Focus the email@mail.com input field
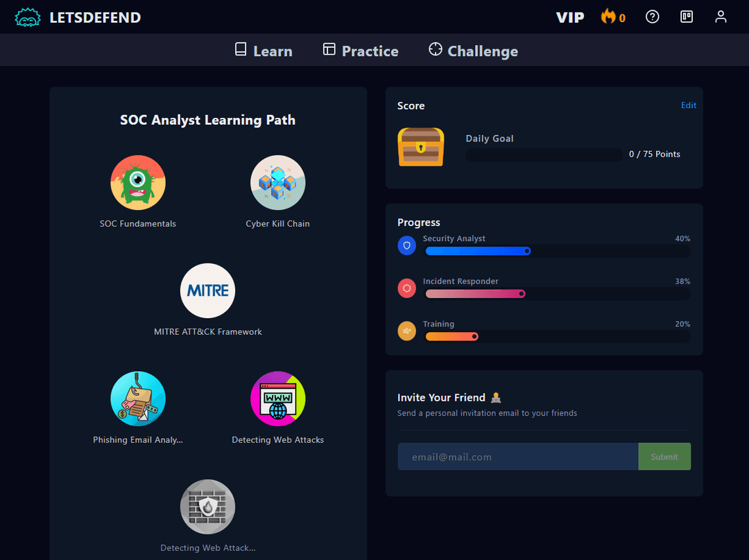The image size is (749, 560). (518, 457)
